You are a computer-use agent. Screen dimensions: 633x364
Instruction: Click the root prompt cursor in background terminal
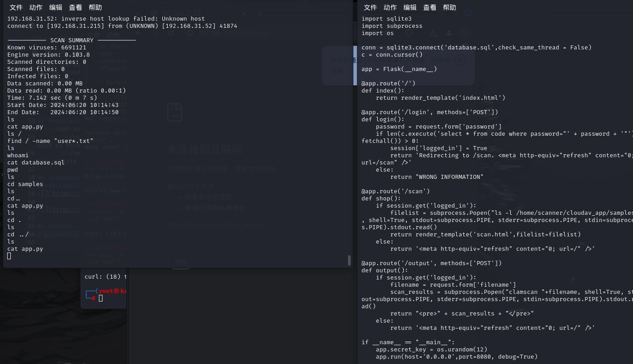pos(101,298)
